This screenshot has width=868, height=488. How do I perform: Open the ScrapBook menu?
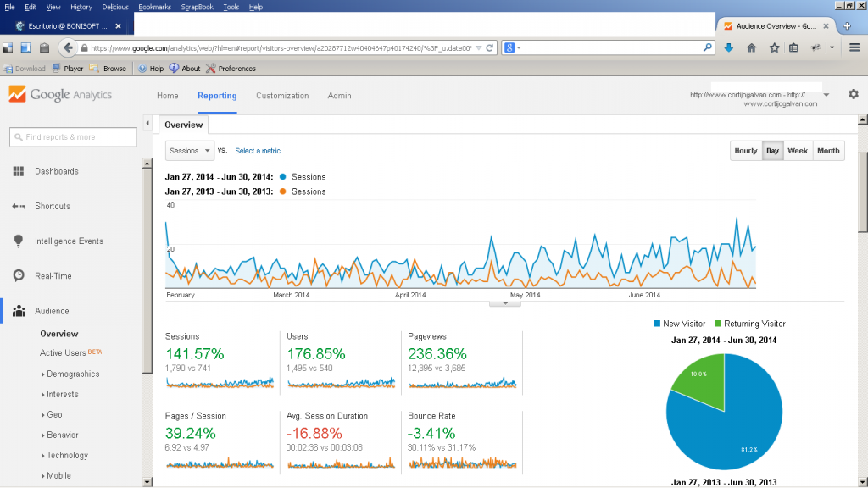tap(197, 7)
